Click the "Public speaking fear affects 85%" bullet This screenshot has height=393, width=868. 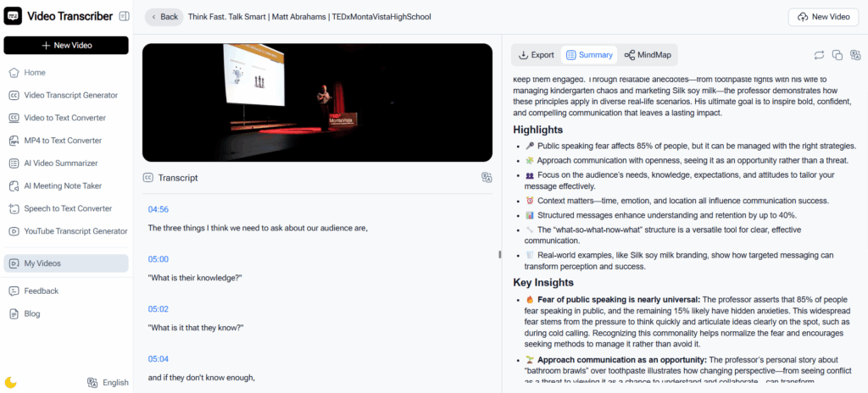690,147
